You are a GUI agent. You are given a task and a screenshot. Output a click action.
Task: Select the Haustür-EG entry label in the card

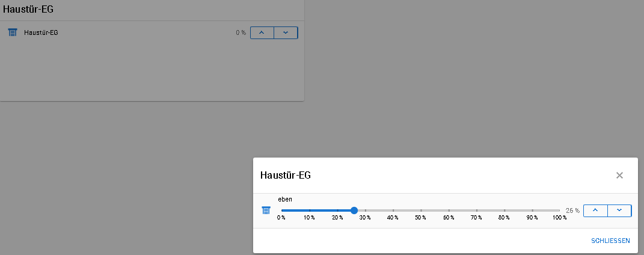(x=41, y=32)
